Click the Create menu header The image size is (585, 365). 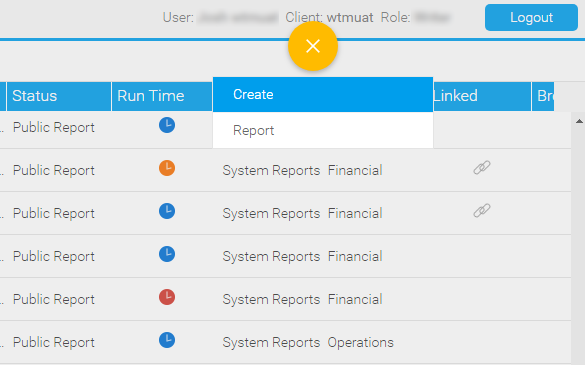click(x=323, y=94)
